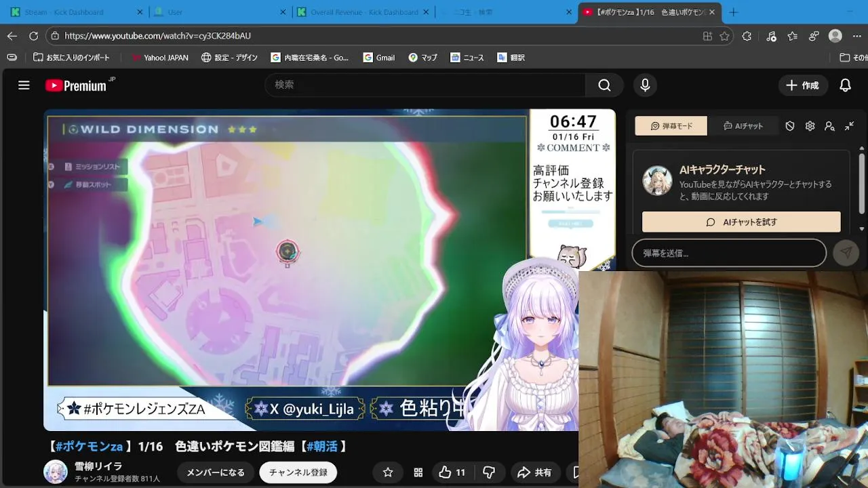Open YouTube notifications bell

pyautogui.click(x=845, y=85)
